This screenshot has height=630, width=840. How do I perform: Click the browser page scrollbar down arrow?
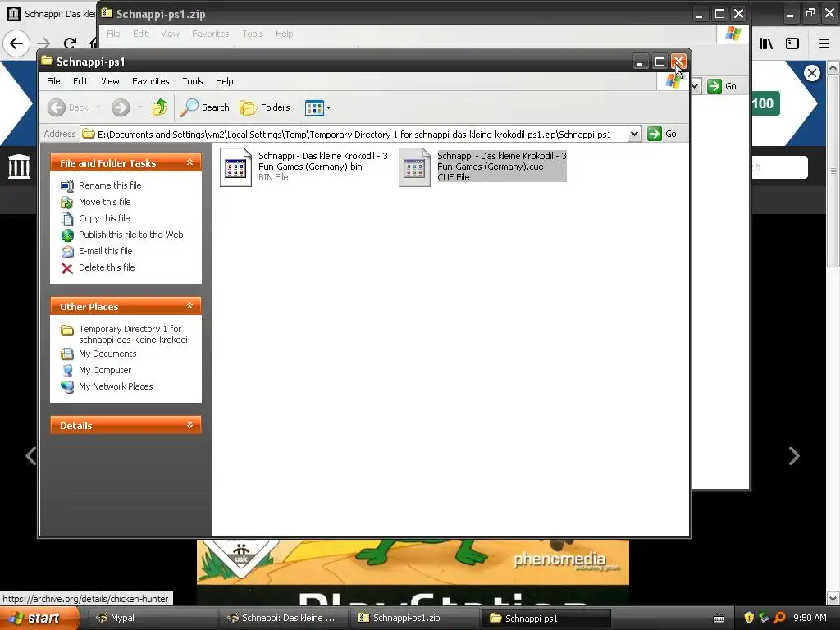833,597
